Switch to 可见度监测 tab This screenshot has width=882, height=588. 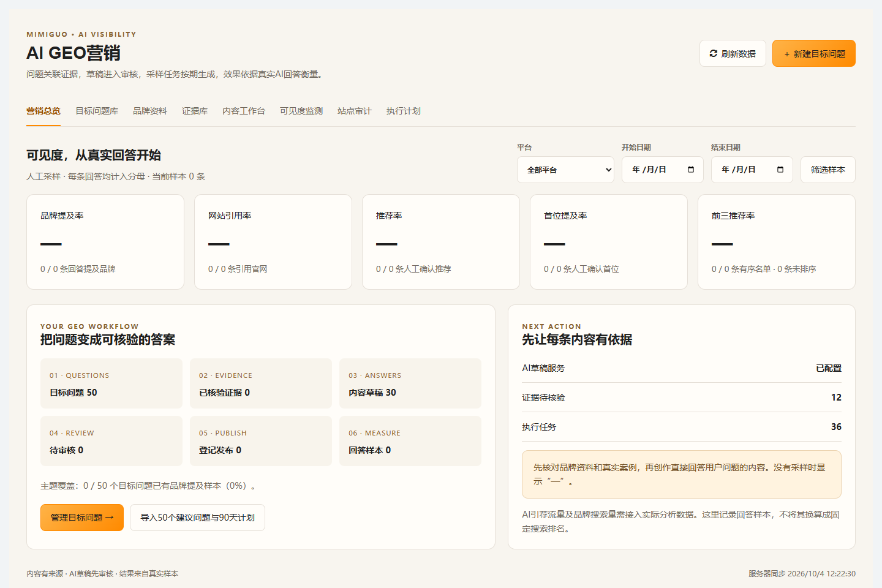301,111
